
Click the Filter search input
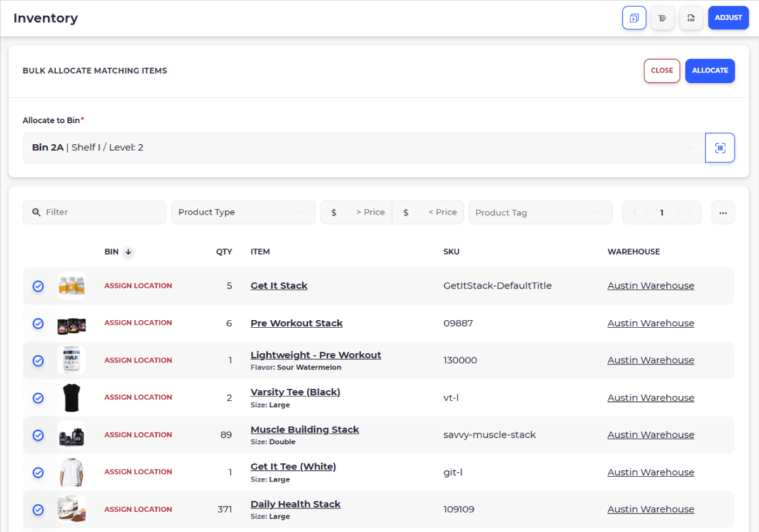click(x=94, y=212)
